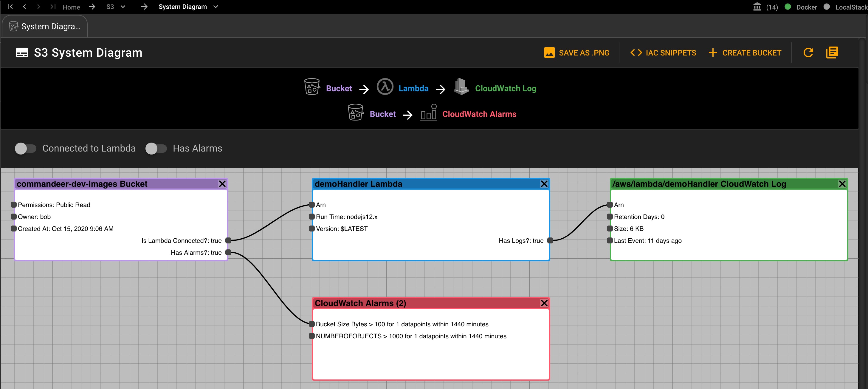The height and width of the screenshot is (389, 868).
Task: Open IAC Snippets
Action: click(x=663, y=53)
